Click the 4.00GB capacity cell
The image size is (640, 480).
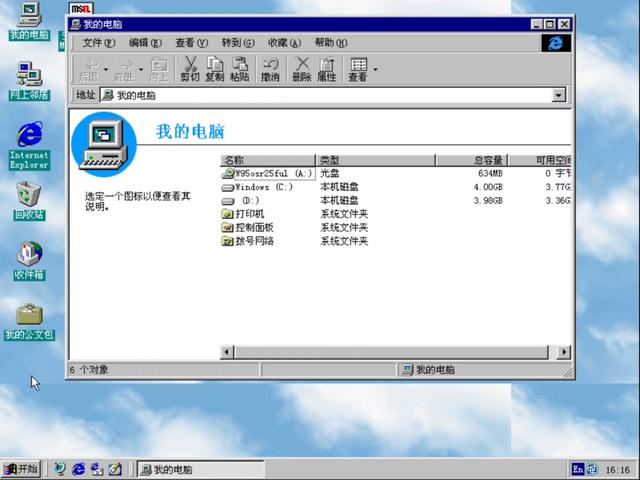(488, 187)
